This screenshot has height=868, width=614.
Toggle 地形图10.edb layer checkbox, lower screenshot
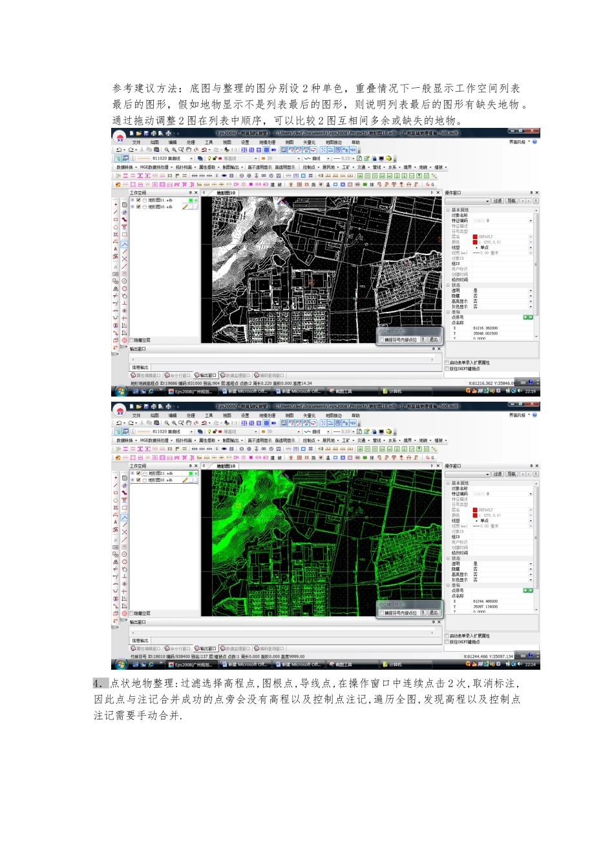(x=138, y=480)
